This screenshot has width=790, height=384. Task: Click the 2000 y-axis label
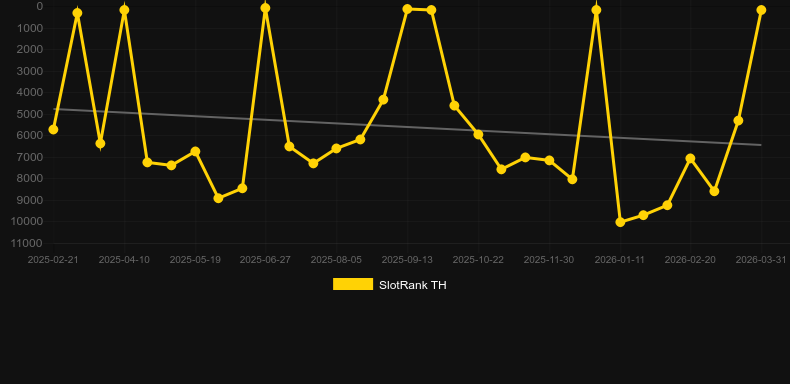pos(30,49)
